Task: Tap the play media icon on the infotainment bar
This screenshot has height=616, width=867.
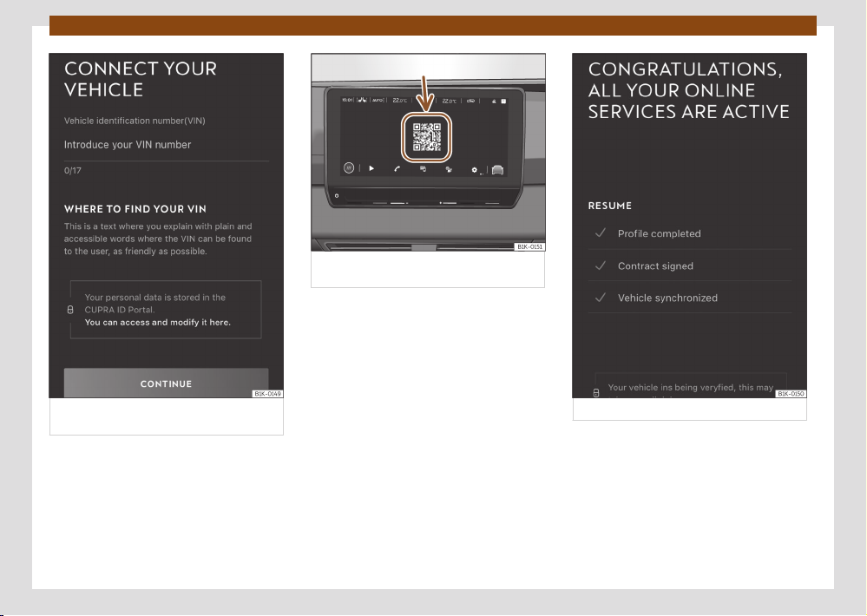Action: (x=371, y=168)
